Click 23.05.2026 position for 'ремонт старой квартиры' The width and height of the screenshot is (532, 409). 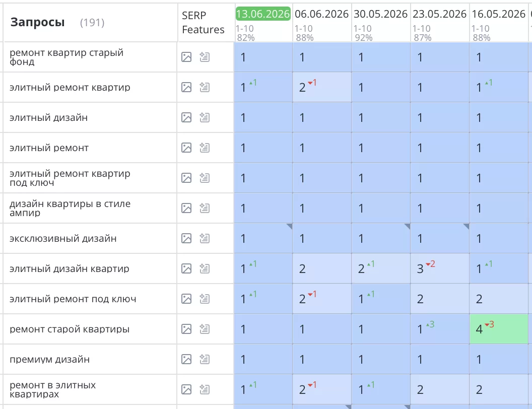pos(440,329)
